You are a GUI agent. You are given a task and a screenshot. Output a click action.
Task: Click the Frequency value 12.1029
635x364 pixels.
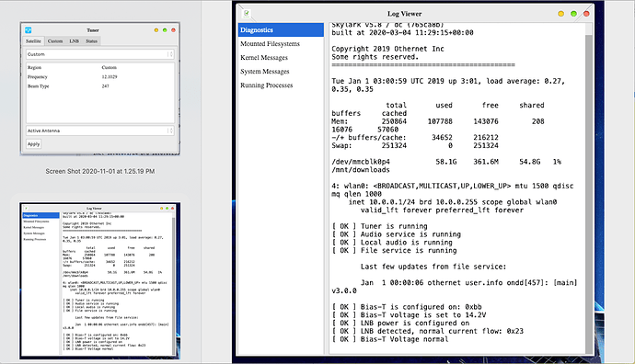(x=110, y=77)
